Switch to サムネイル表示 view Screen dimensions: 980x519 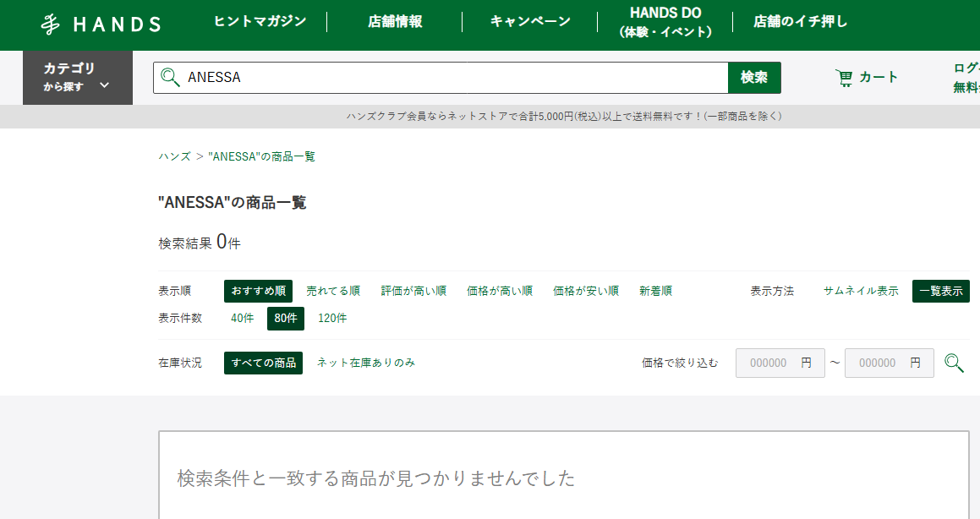point(861,291)
